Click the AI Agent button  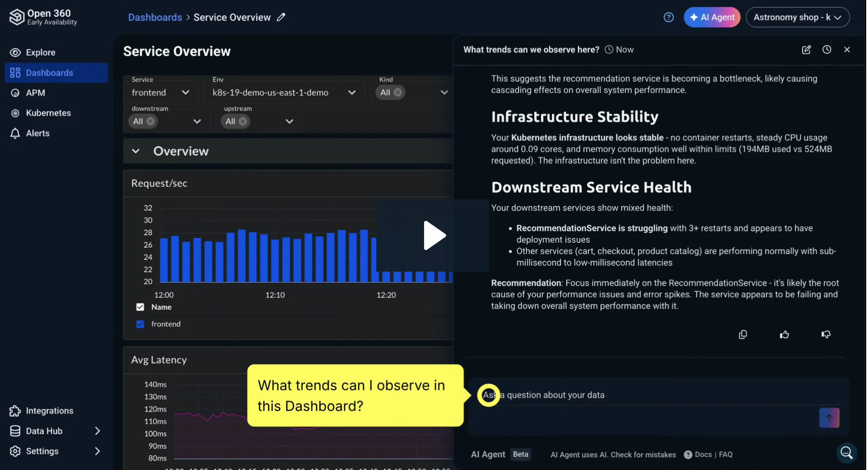click(712, 17)
